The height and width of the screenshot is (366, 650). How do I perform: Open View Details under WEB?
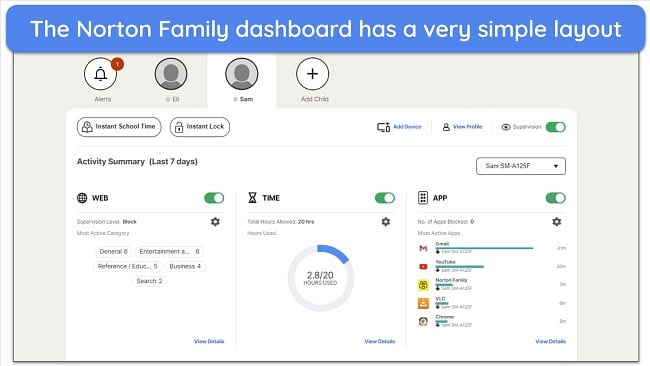tap(209, 341)
